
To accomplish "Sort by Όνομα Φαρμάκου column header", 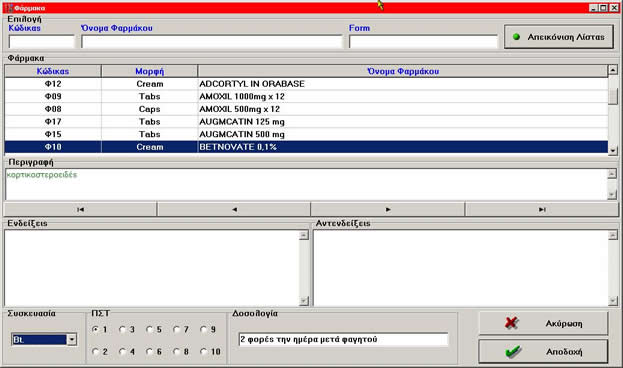I will (403, 71).
